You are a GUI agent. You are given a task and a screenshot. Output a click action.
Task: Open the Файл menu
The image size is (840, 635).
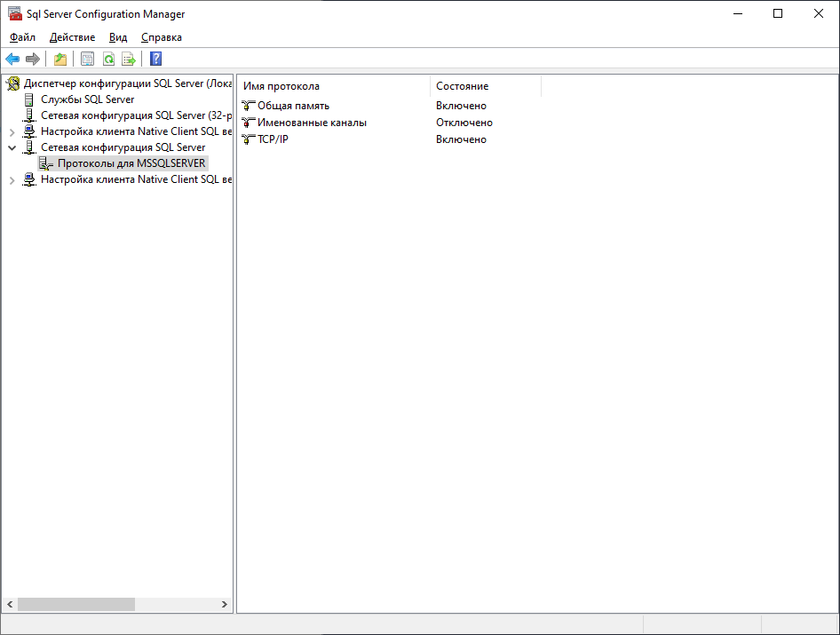coord(22,37)
